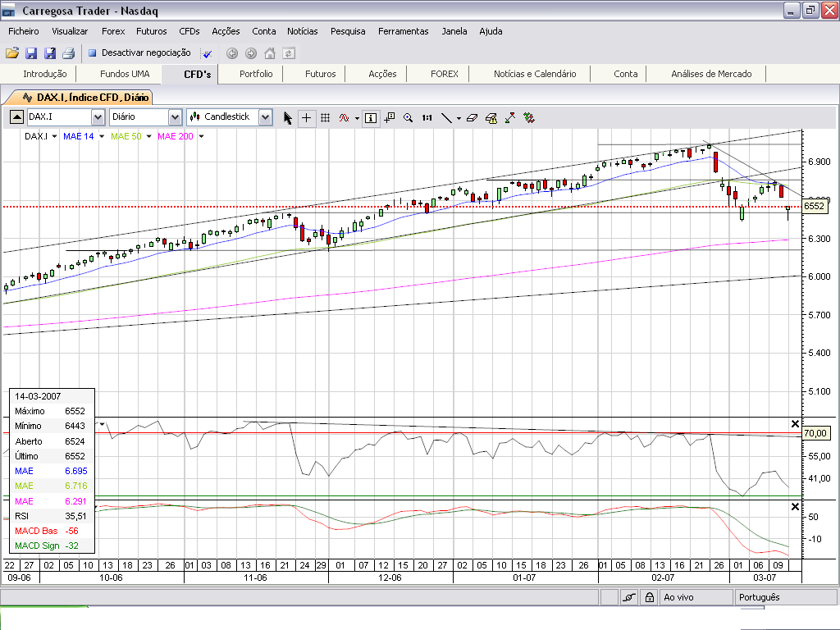Open the Candlestick chart type dropdown arrow

pos(265,116)
